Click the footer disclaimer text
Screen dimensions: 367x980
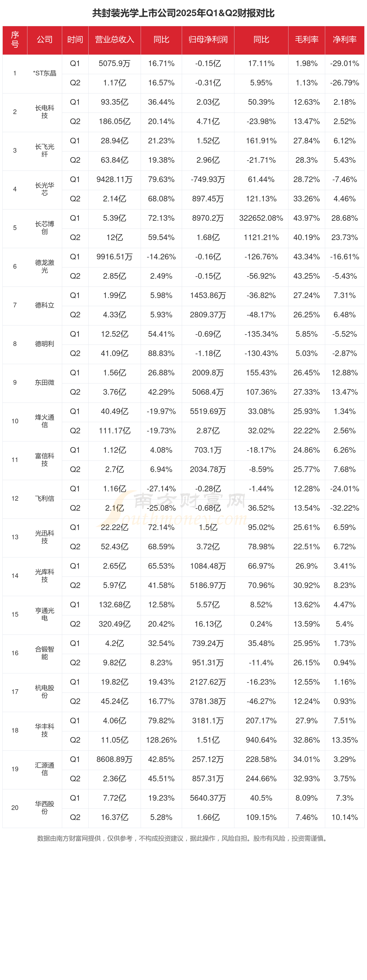click(x=183, y=839)
